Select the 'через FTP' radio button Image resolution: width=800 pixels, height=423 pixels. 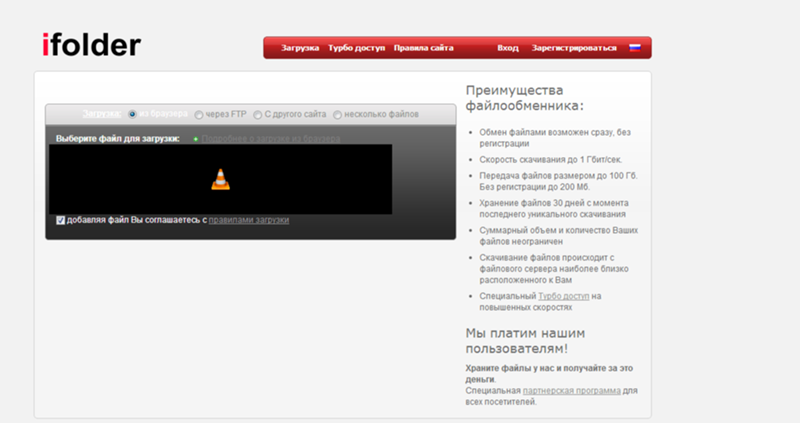point(198,115)
